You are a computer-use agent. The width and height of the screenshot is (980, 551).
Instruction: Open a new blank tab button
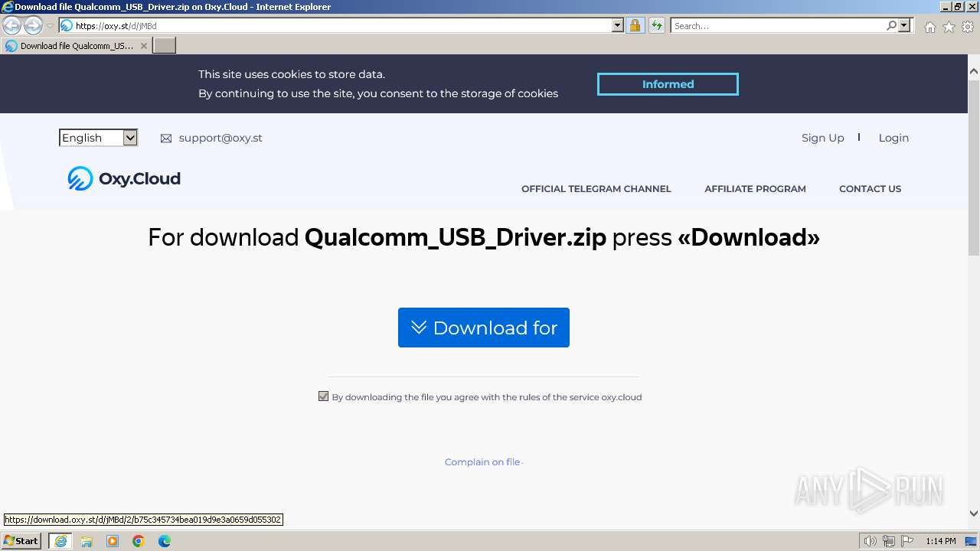pyautogui.click(x=164, y=46)
